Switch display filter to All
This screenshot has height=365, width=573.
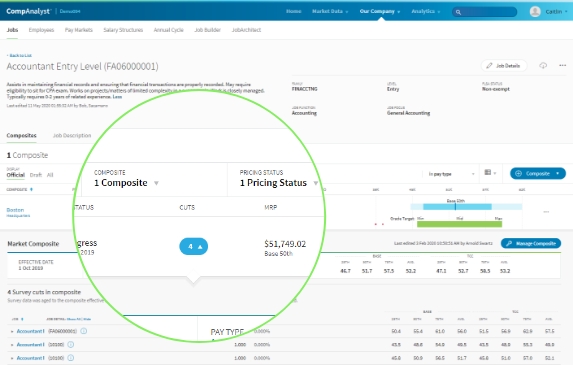50,175
